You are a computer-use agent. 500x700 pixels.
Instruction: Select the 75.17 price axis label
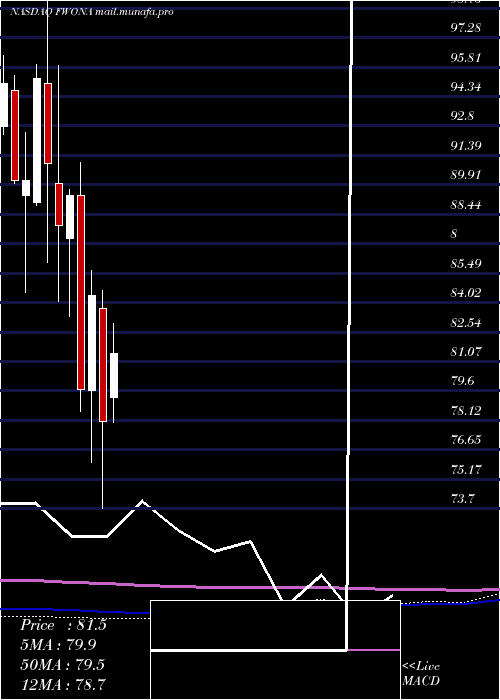point(466,469)
